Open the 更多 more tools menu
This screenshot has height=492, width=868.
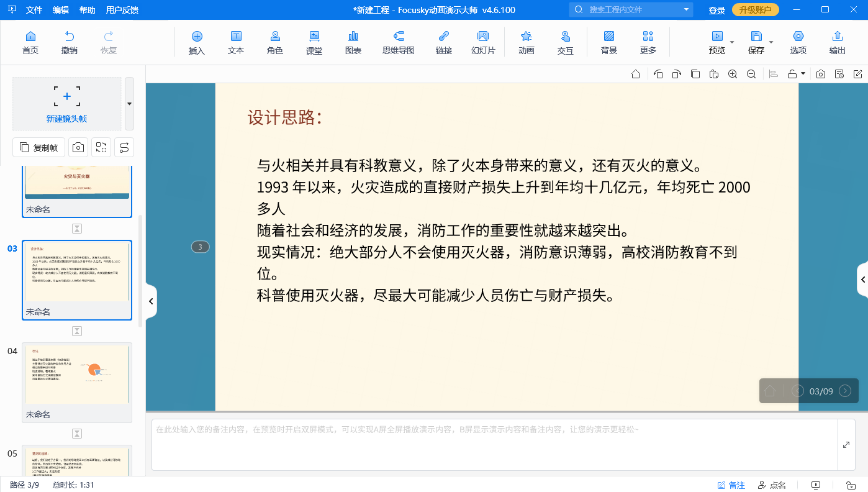point(648,42)
